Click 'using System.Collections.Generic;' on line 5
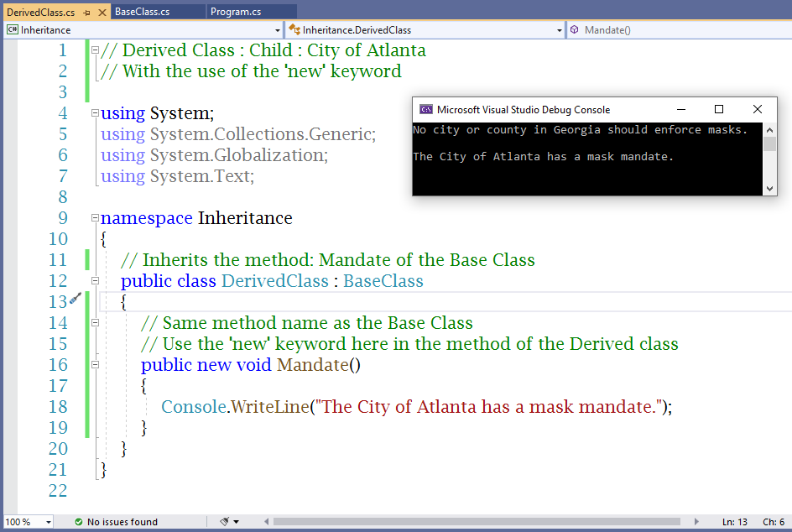 pos(238,134)
